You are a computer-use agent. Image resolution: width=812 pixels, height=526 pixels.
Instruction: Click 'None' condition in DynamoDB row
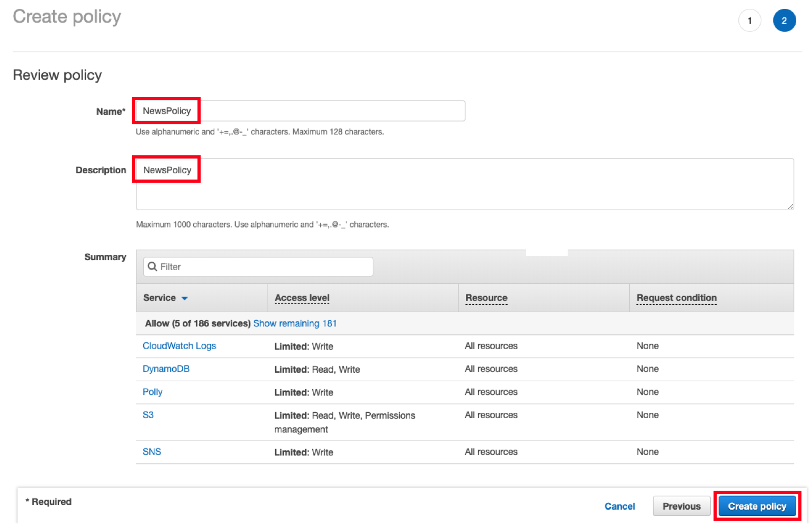647,369
